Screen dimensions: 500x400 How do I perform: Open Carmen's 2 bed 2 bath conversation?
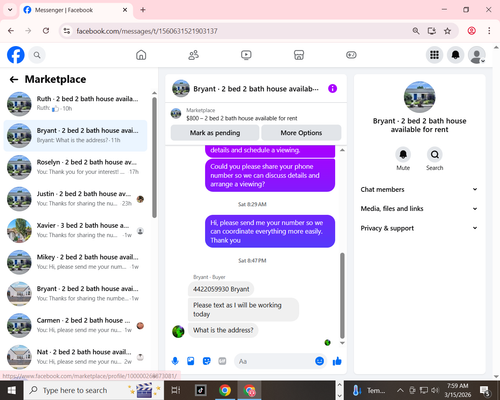coord(75,325)
